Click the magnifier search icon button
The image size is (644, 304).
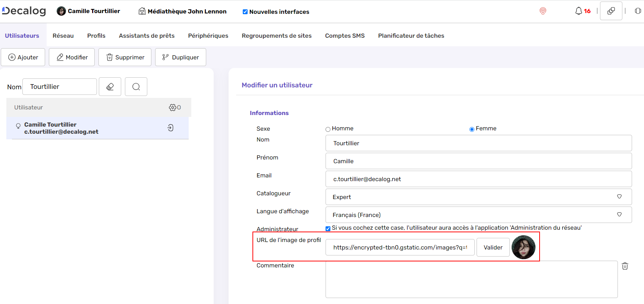click(136, 87)
